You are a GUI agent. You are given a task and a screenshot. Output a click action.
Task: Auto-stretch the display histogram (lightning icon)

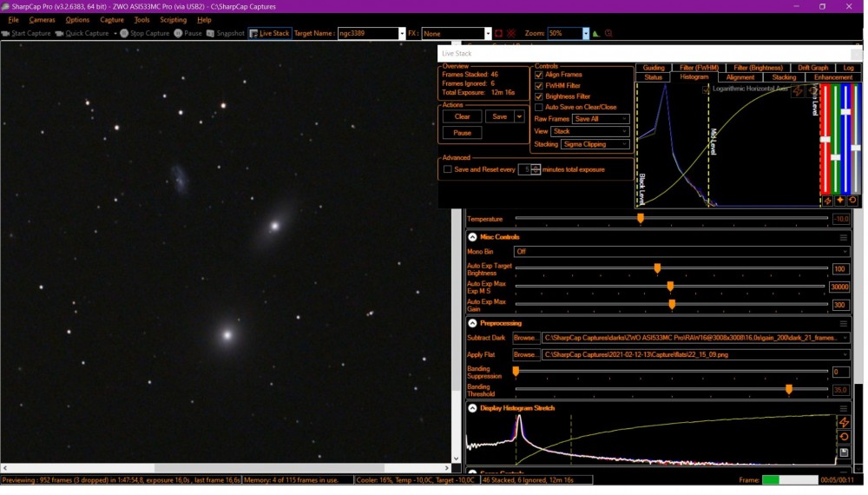(x=844, y=422)
